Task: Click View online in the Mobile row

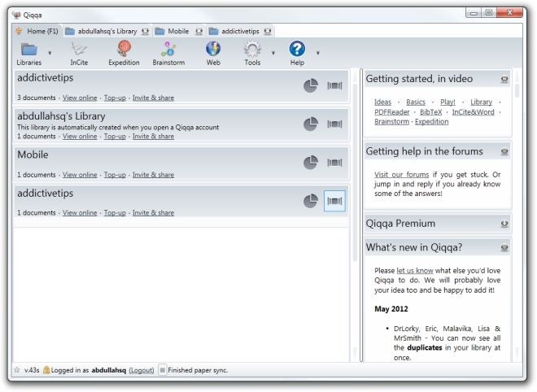Action: pyautogui.click(x=80, y=175)
